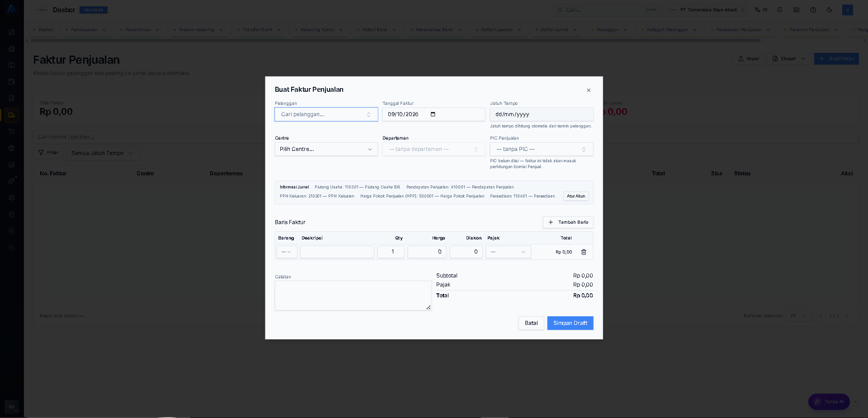Open the calendar picker in Tanggal Faktur

pyautogui.click(x=433, y=114)
